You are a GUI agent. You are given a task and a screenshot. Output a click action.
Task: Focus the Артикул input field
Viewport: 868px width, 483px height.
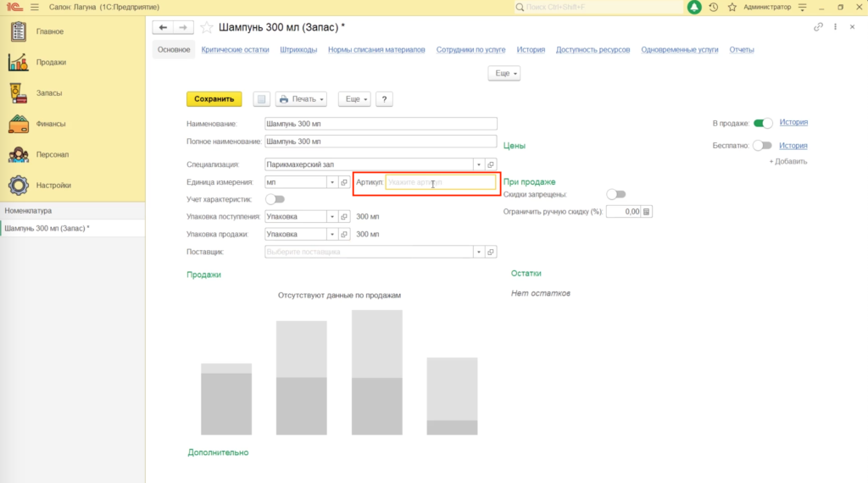coord(441,182)
